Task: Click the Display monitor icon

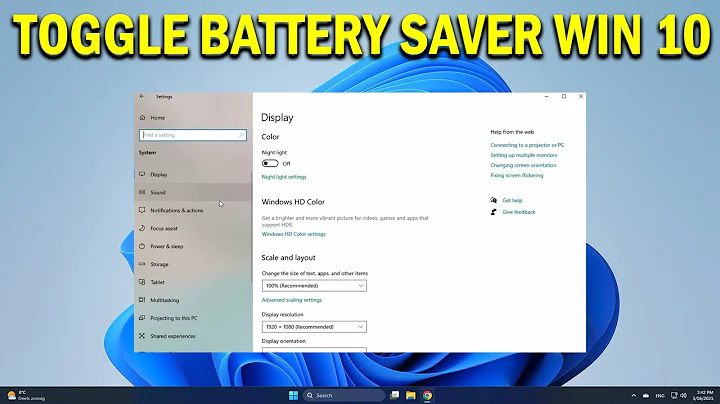Action: click(142, 174)
